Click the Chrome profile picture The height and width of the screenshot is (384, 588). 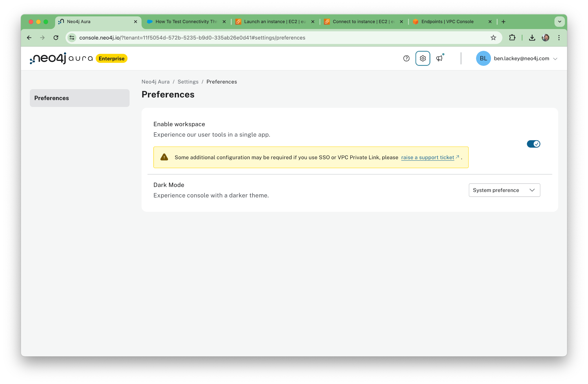(x=546, y=38)
